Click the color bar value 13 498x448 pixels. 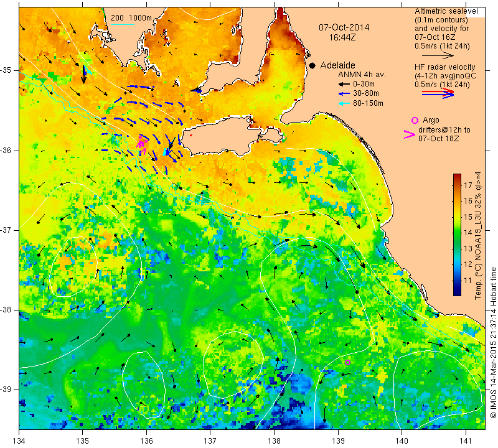click(x=468, y=249)
